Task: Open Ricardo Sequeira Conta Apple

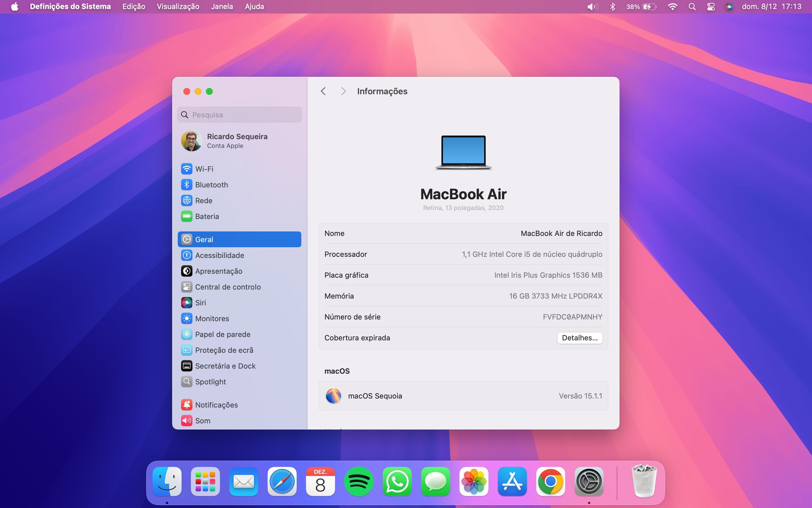Action: click(239, 141)
